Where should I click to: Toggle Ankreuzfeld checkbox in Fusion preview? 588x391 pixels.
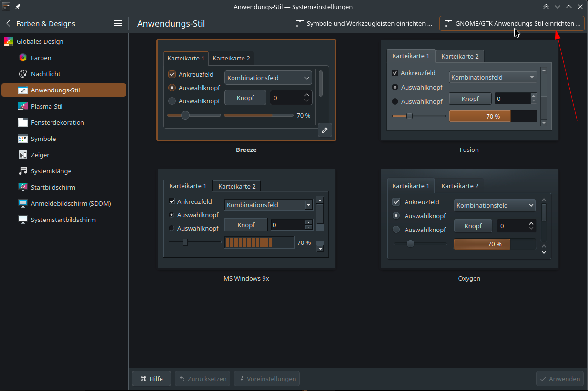pyautogui.click(x=395, y=73)
